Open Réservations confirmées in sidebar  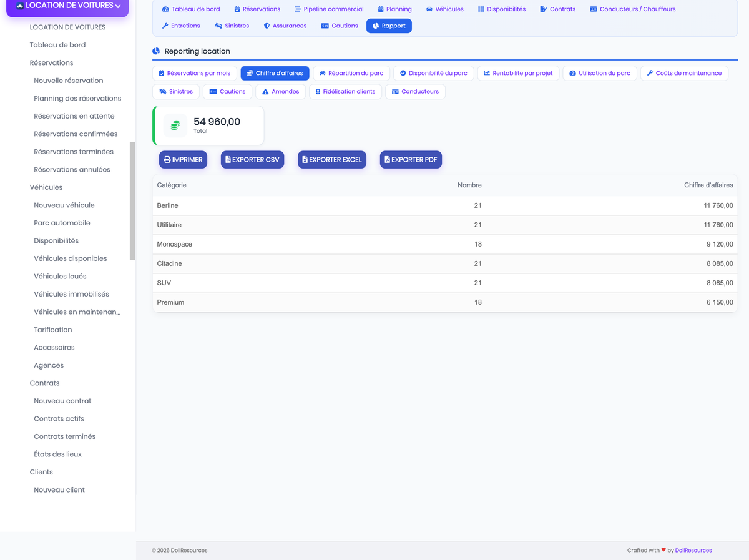(x=76, y=134)
